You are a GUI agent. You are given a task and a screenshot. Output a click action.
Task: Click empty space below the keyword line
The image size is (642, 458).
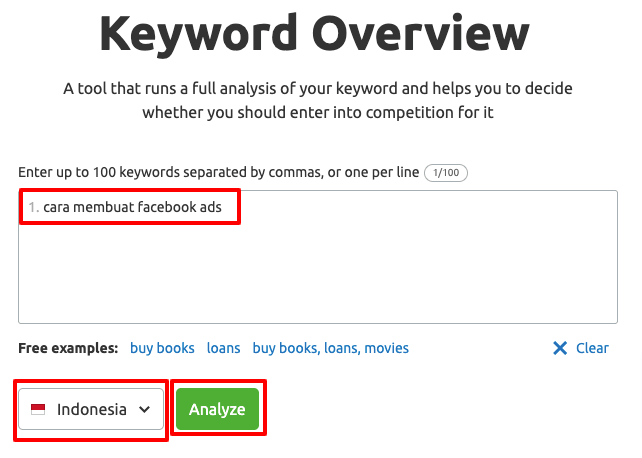tap(318, 280)
